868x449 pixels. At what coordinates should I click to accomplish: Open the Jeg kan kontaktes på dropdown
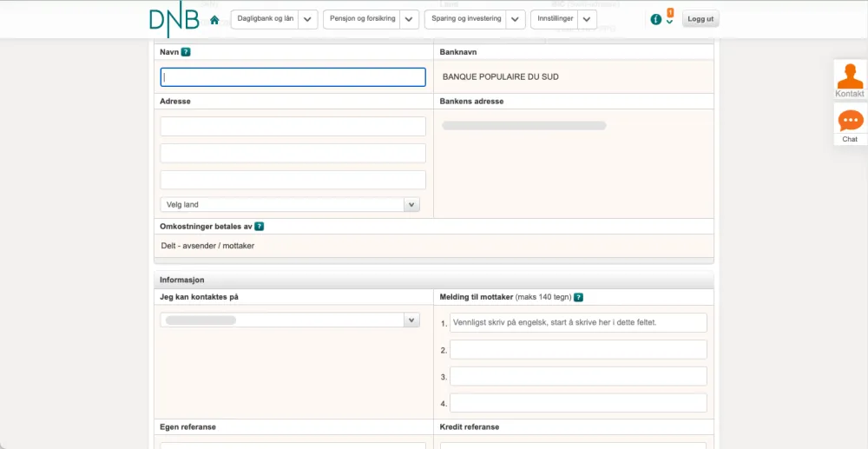(x=411, y=320)
